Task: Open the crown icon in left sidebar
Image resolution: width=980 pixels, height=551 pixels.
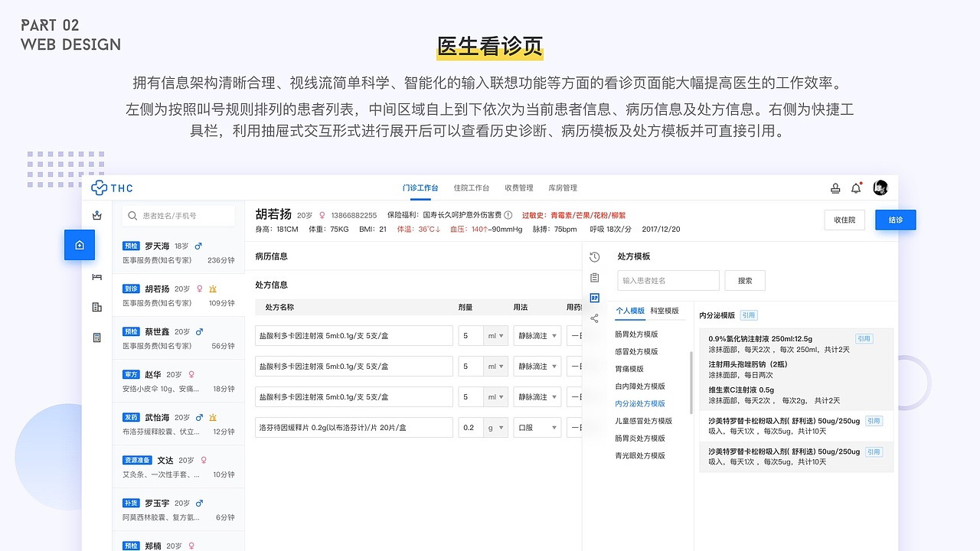Action: [96, 215]
